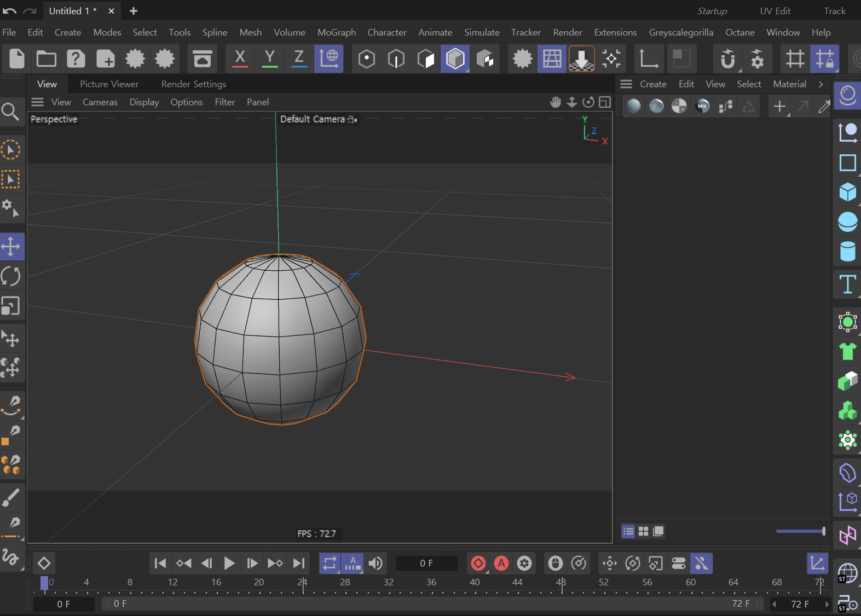
Task: Add a Cylinder primitive from right palette
Action: [x=847, y=251]
